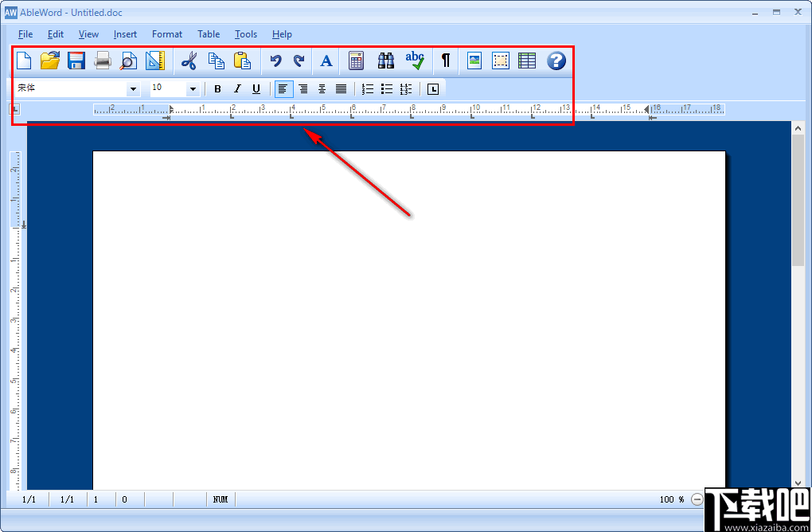812x532 pixels.
Task: Apply a numbered list
Action: (x=367, y=89)
